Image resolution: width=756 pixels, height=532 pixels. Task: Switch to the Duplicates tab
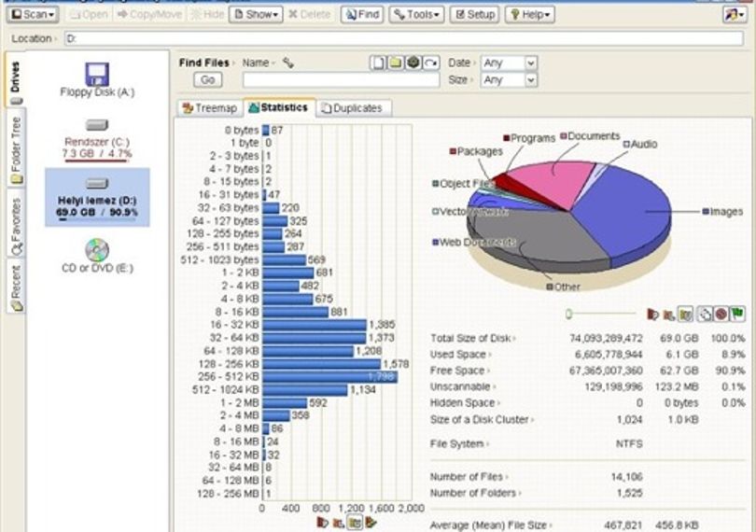point(353,108)
